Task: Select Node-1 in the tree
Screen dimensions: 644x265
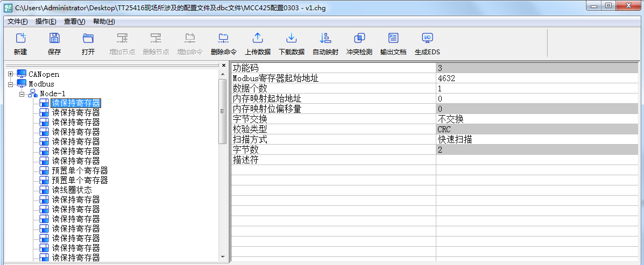Action: click(x=53, y=94)
